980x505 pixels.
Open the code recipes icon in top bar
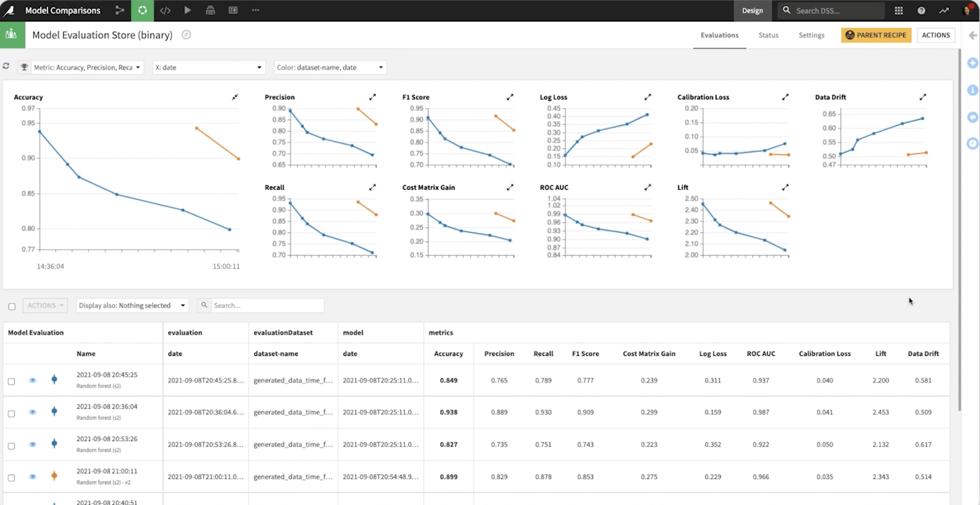click(166, 10)
